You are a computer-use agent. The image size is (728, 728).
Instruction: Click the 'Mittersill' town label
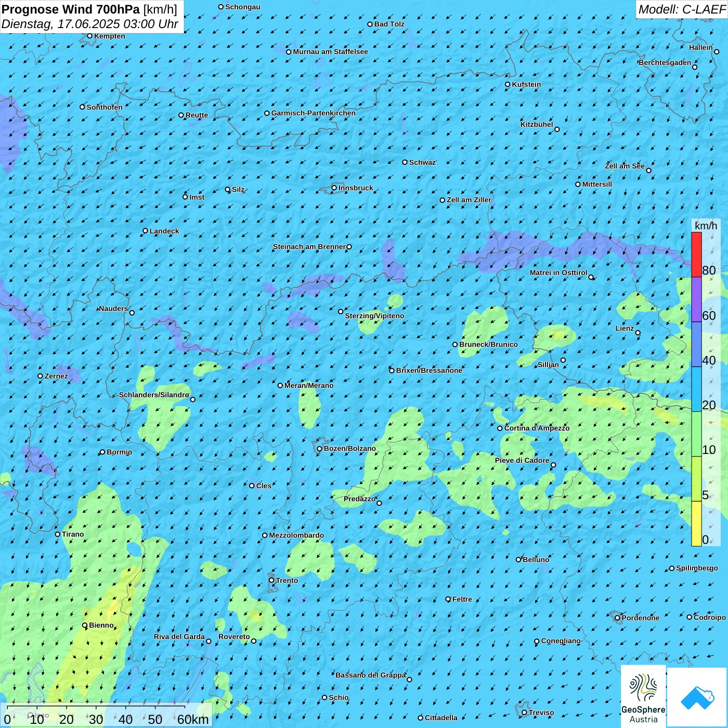click(597, 184)
